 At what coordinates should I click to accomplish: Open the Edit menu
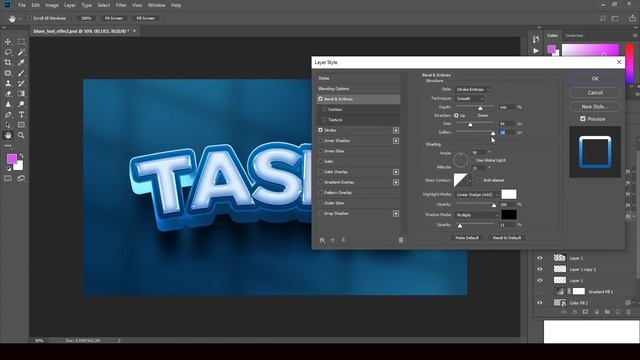pos(36,5)
